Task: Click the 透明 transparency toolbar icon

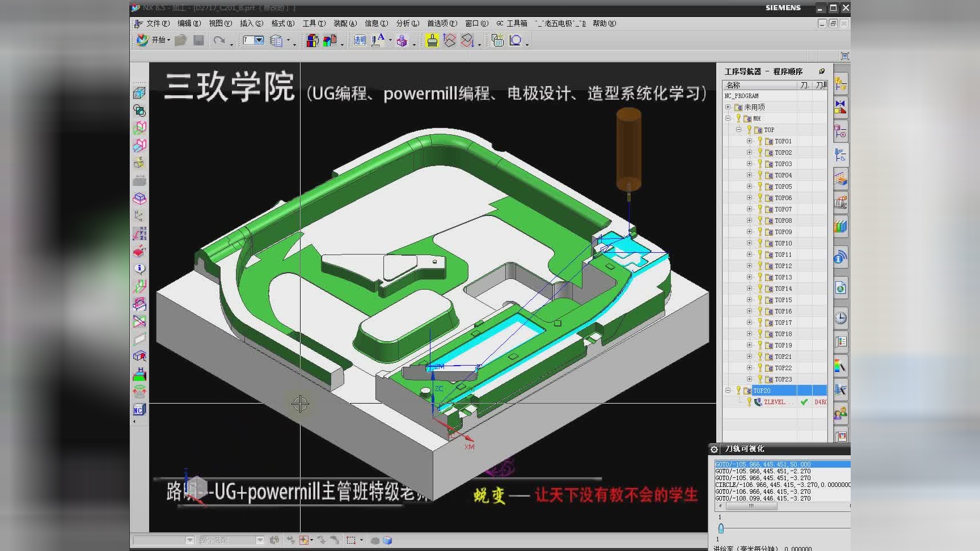Action: pyautogui.click(x=360, y=40)
